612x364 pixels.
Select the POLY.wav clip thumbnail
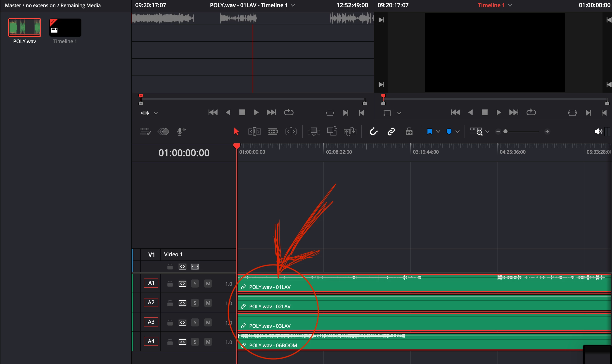point(24,28)
